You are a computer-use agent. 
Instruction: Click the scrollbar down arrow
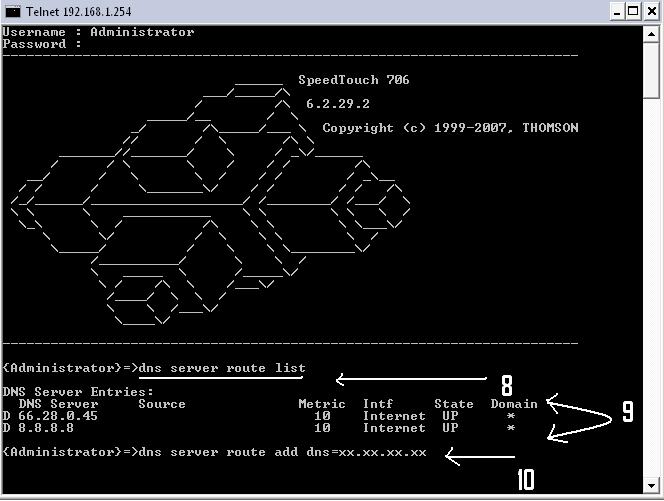(x=654, y=490)
